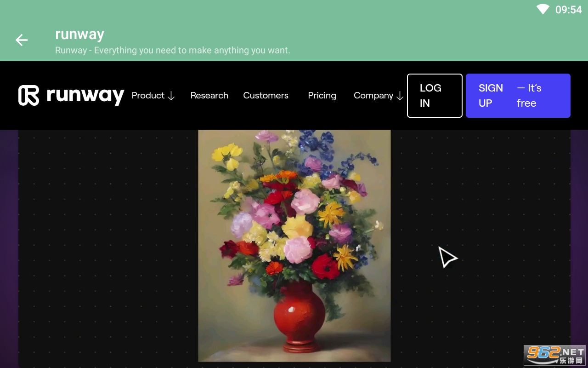Open the Pricing page
The image size is (588, 368).
pos(322,95)
